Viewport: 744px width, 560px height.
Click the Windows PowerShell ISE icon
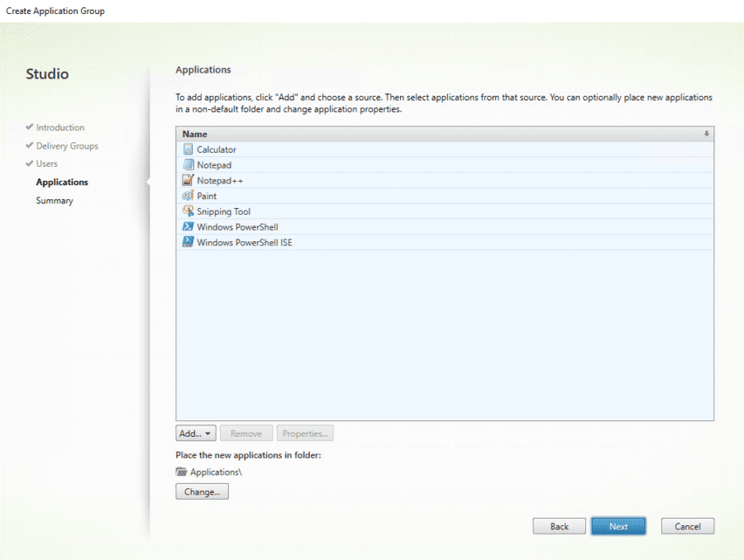click(188, 243)
